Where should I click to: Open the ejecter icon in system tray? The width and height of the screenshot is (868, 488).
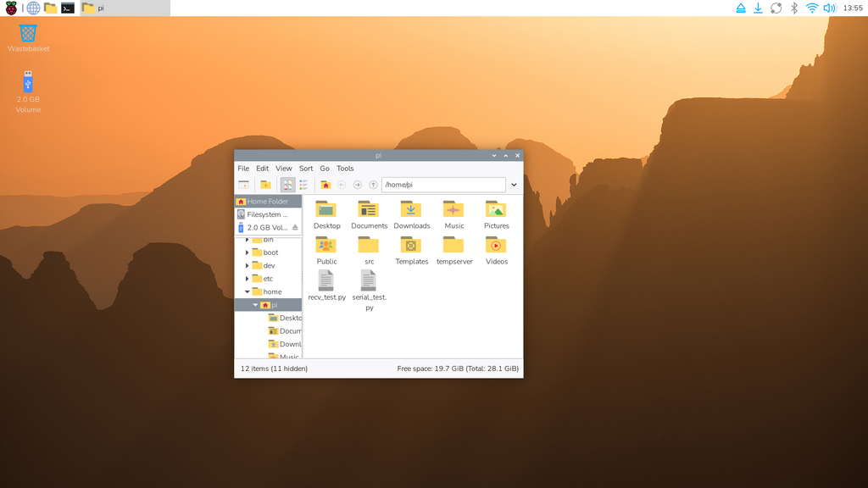(x=741, y=8)
